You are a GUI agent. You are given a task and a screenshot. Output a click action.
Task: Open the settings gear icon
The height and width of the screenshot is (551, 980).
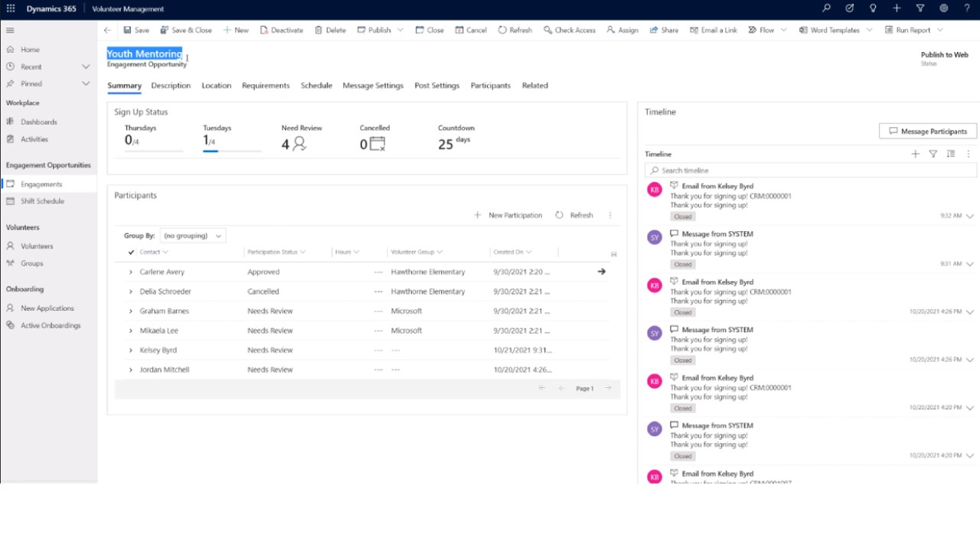[x=943, y=8]
